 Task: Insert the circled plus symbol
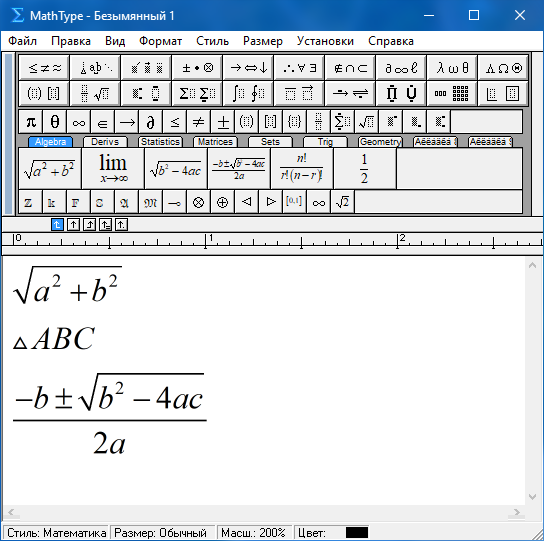[x=222, y=202]
